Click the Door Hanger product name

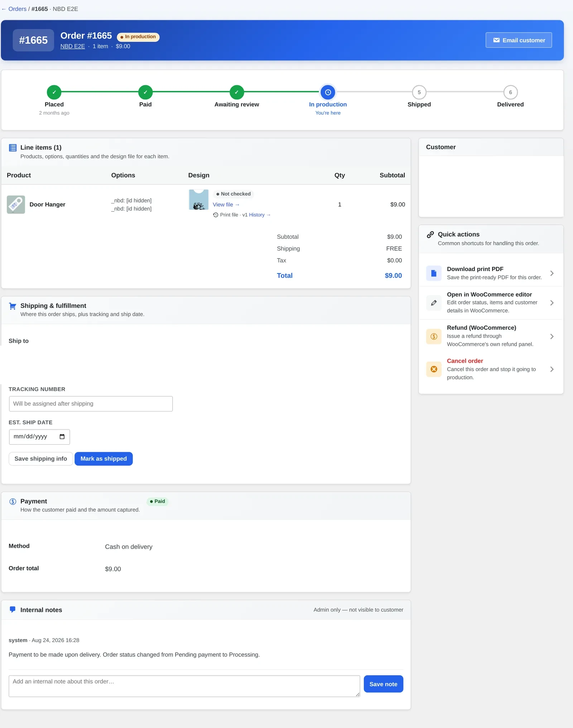pos(47,204)
